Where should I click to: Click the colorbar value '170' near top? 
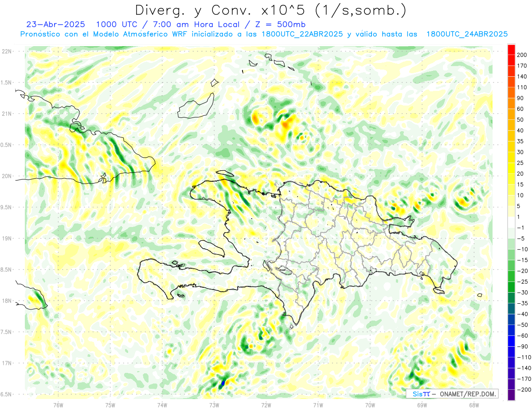click(523, 66)
